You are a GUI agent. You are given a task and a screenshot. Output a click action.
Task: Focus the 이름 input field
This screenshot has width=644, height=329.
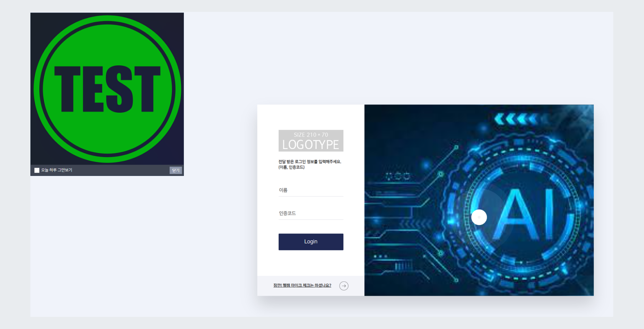(x=311, y=190)
